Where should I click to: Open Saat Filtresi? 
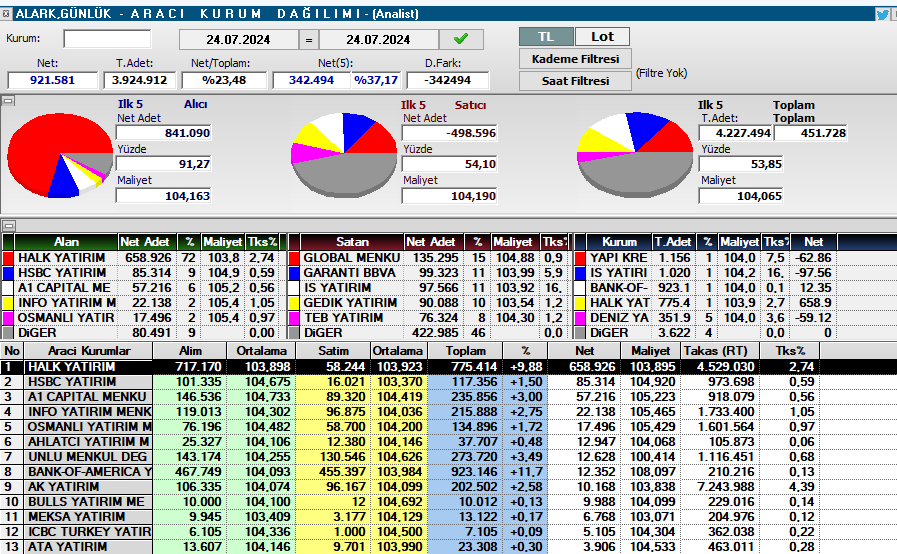pos(575,81)
